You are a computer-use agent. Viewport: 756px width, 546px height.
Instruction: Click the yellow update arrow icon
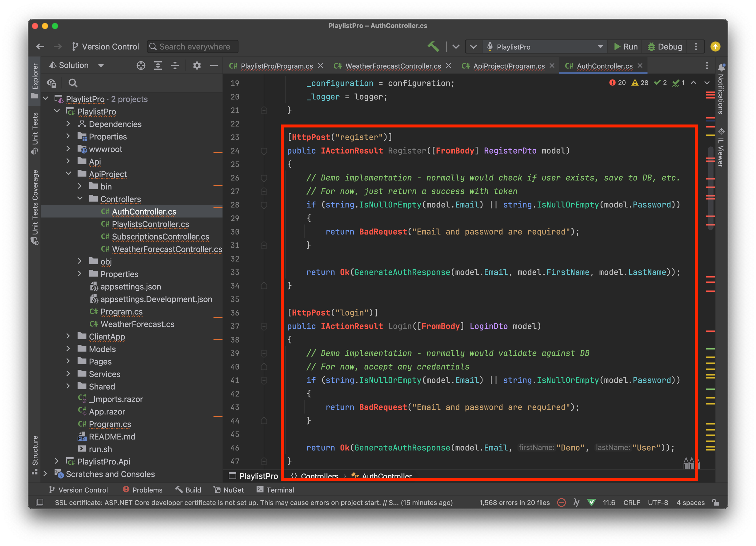point(715,47)
